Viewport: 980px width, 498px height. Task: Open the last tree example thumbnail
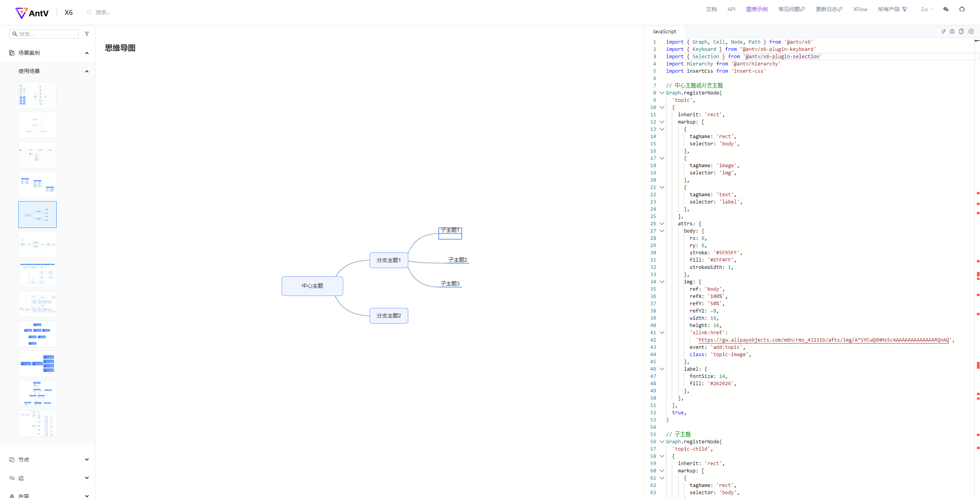coord(38,423)
